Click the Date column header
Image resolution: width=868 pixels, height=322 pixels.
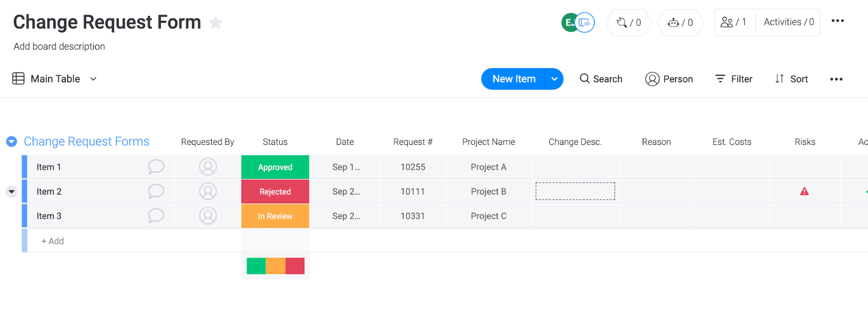345,142
